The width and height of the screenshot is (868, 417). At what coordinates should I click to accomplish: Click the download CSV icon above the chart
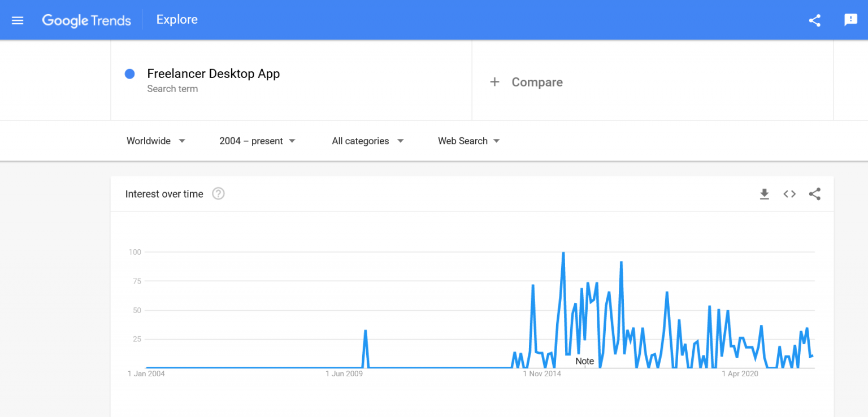(x=765, y=194)
